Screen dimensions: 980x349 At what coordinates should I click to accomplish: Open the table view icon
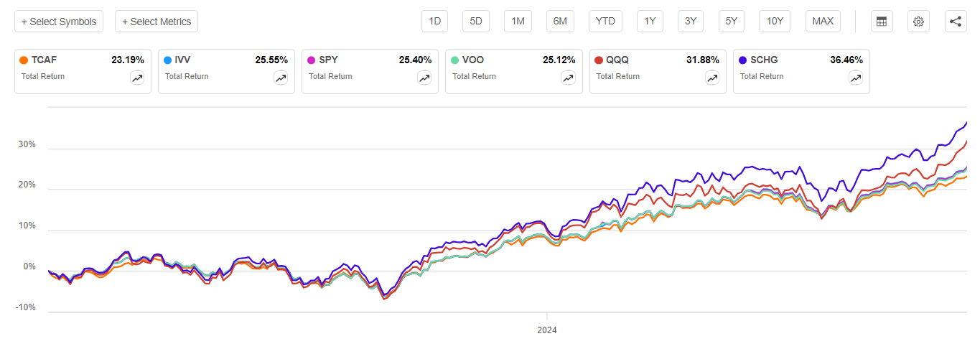[x=882, y=22]
